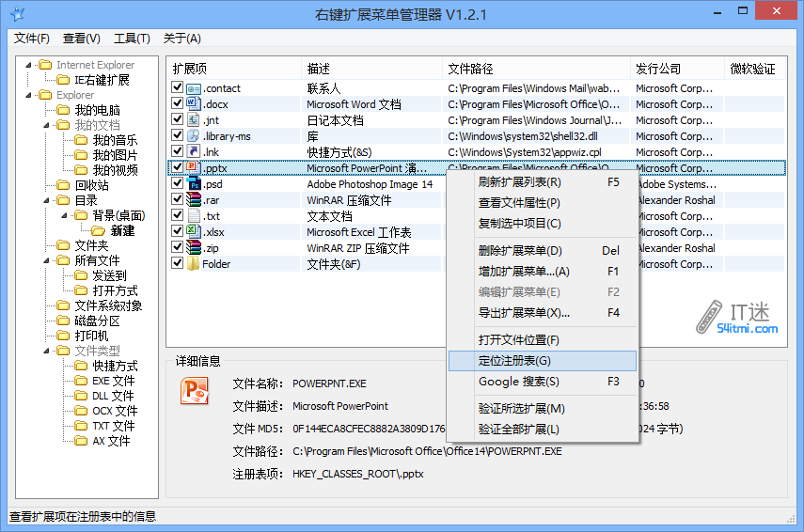Sort by the 扩展项 column header
This screenshot has height=532, width=804.
click(x=234, y=69)
